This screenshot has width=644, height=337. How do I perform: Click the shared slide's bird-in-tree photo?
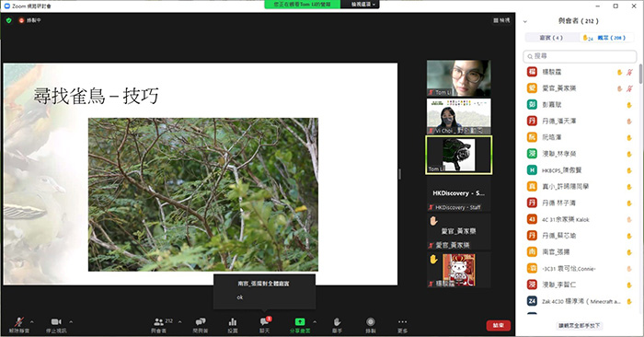point(203,194)
